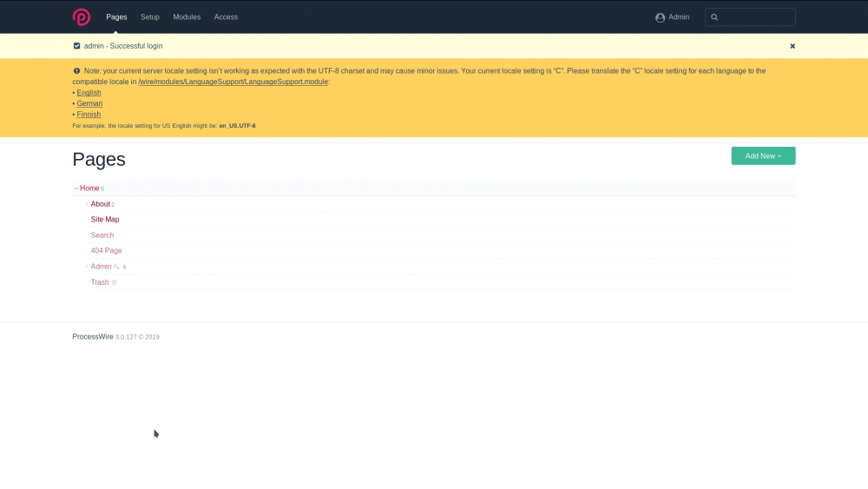Viewport: 868px width, 489px height.
Task: Open the German language link
Action: click(89, 103)
